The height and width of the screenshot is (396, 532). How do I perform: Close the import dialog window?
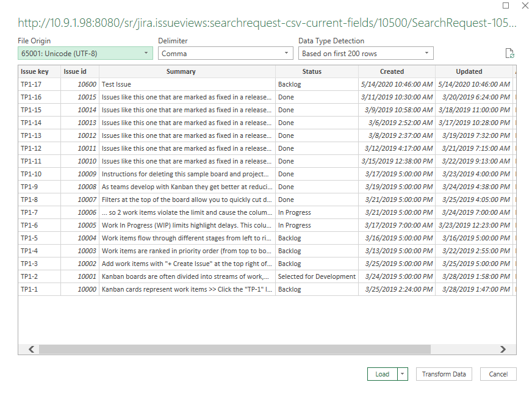pos(525,6)
